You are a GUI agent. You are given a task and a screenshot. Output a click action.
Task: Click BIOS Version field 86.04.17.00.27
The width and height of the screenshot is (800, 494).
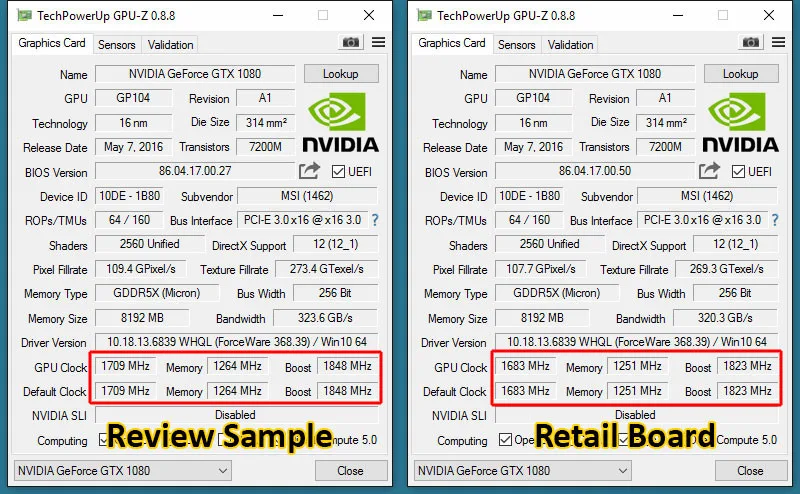pos(195,171)
